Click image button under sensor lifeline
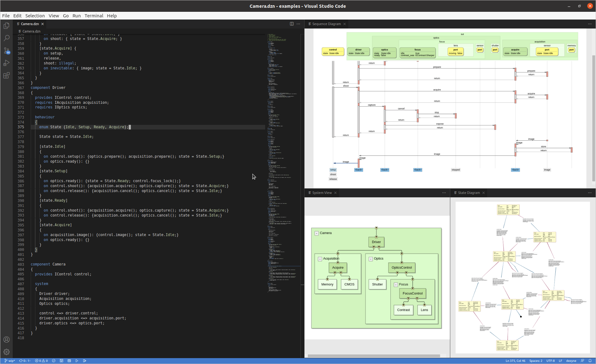Viewport: 596px width, 364px height. click(547, 170)
